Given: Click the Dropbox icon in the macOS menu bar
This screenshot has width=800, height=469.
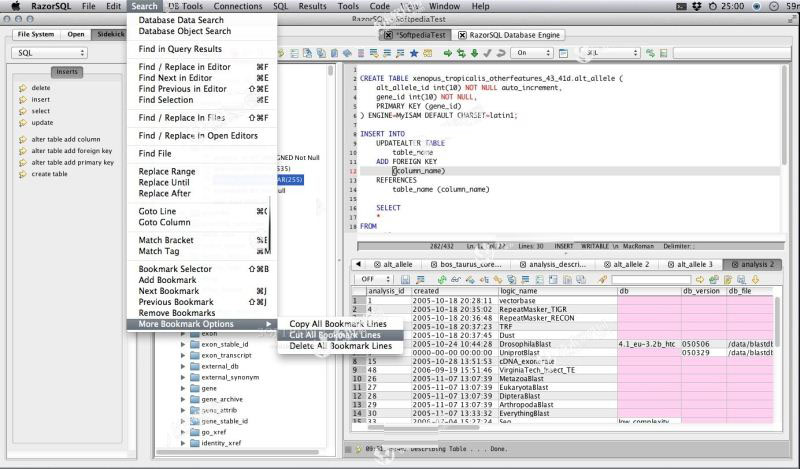Looking at the screenshot, I should click(696, 7).
